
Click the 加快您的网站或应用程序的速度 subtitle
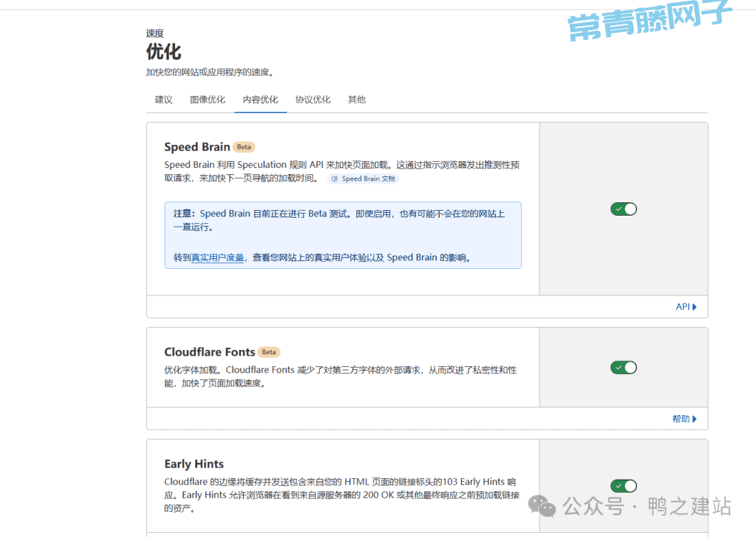(210, 72)
